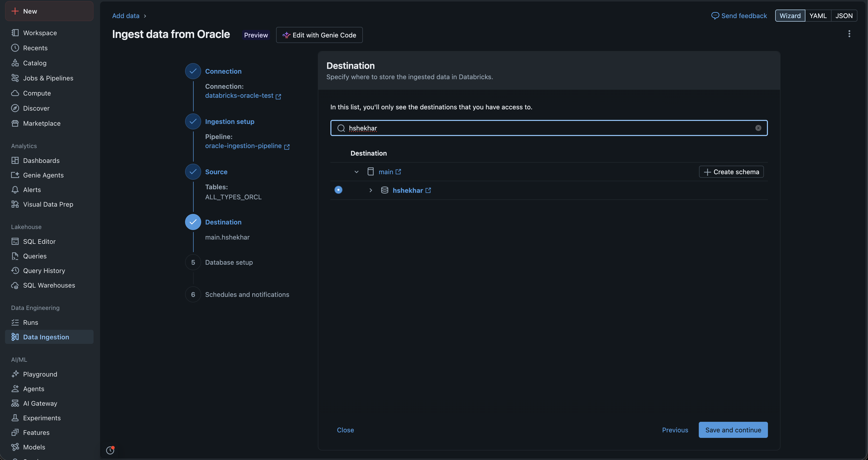Screen dimensions: 868x460
Task: Open Alerts bell icon
Action: pyautogui.click(x=15, y=190)
